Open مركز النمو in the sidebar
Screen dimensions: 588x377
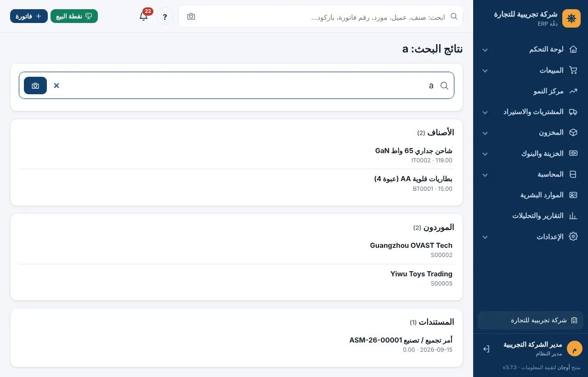[531, 91]
